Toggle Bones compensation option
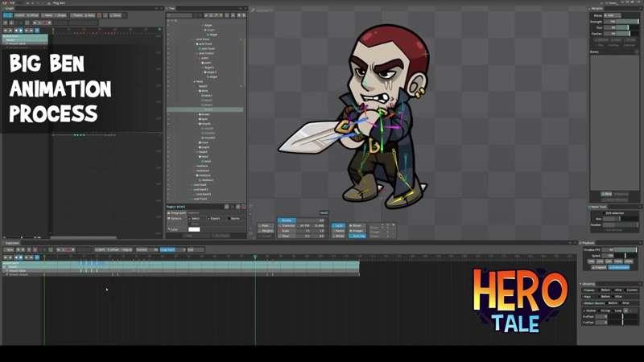 tap(357, 226)
